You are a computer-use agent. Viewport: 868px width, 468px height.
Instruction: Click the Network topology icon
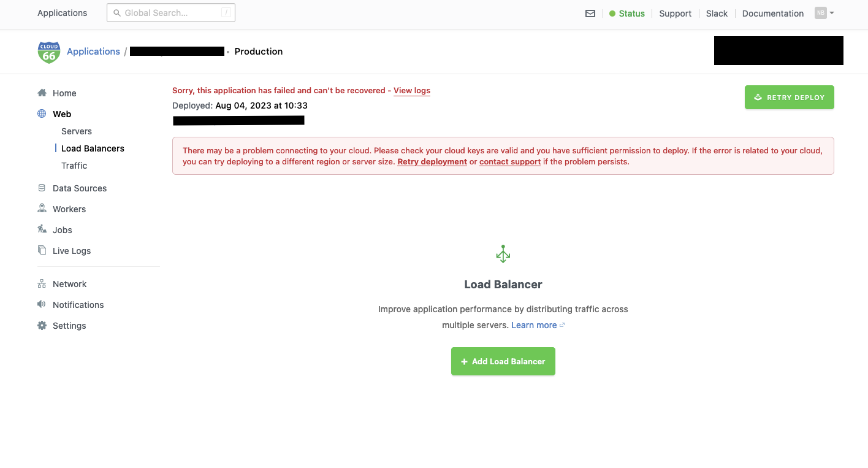pos(42,283)
